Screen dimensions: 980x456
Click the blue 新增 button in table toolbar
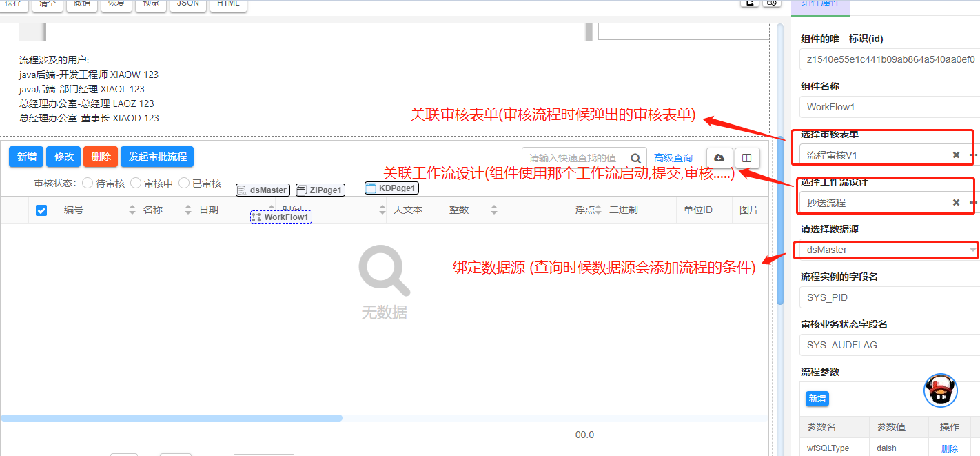pos(26,157)
